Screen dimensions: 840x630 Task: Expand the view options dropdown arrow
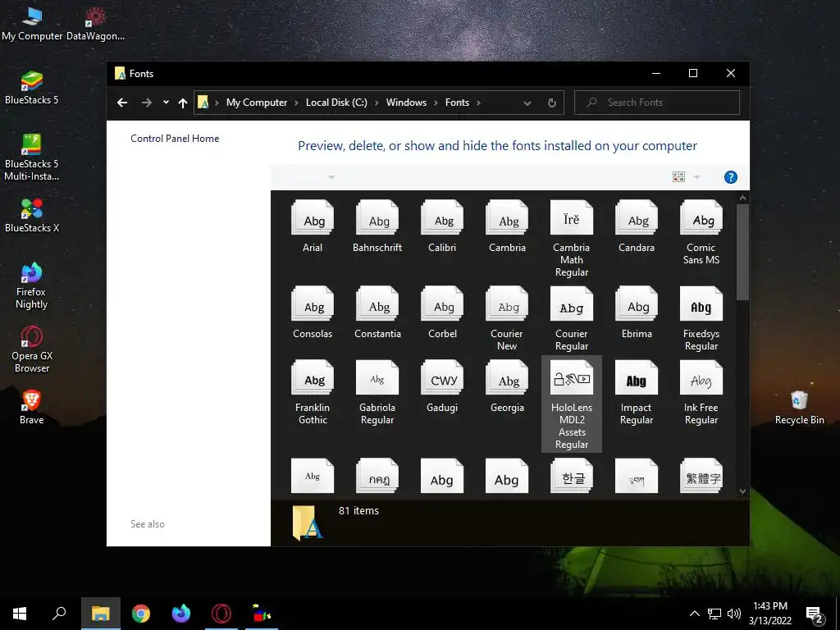[697, 177]
